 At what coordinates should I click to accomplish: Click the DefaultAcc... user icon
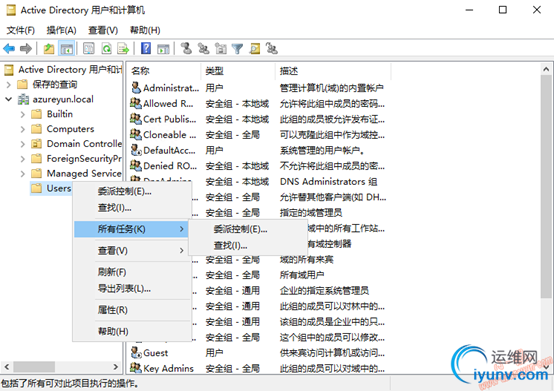pyautogui.click(x=136, y=150)
